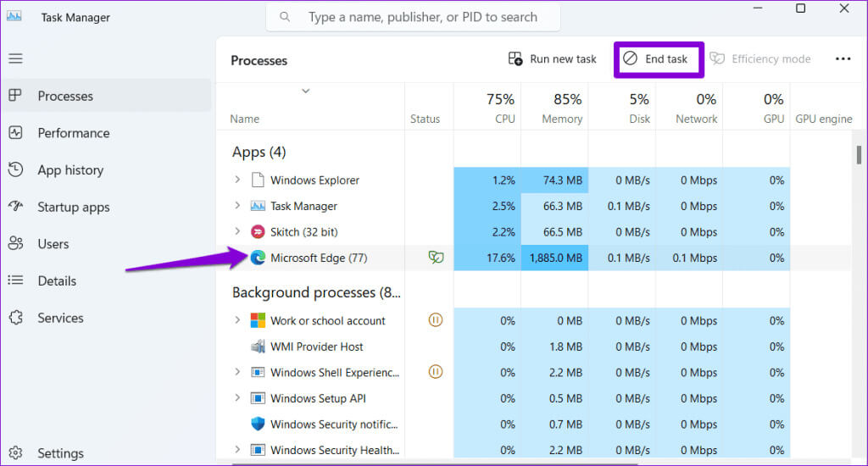Click the Microsoft Edge app icon

[258, 258]
